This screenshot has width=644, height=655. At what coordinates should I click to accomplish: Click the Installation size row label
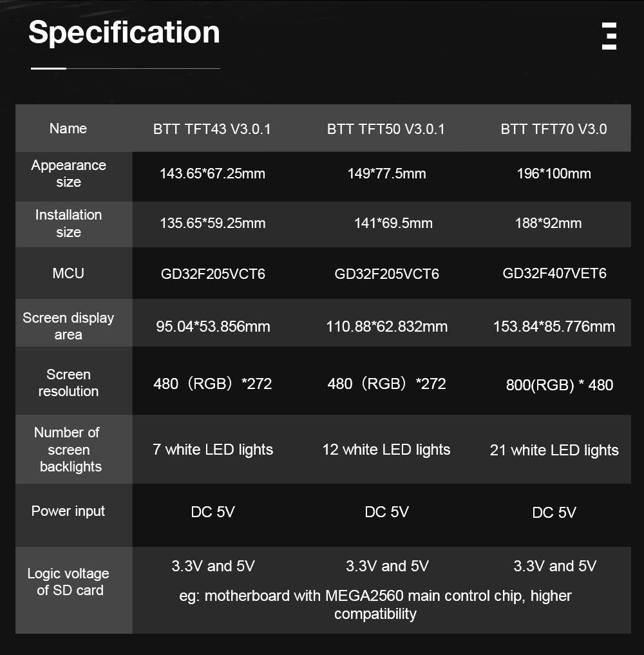[68, 223]
